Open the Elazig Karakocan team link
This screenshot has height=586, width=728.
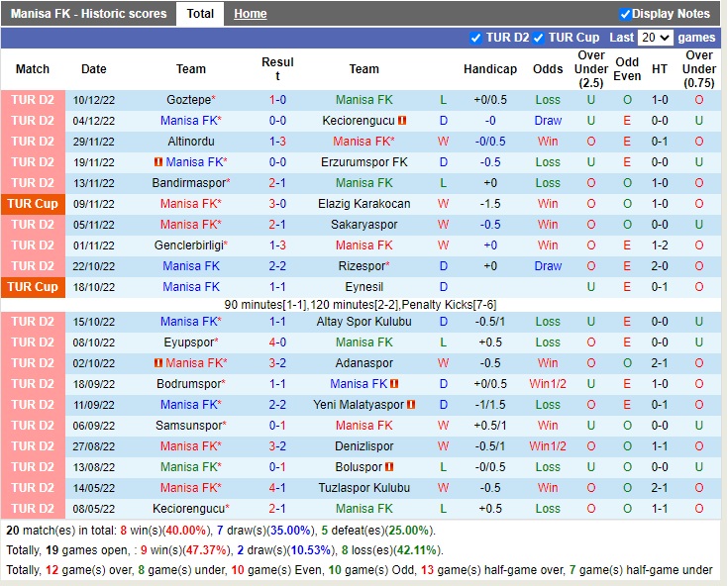point(364,204)
